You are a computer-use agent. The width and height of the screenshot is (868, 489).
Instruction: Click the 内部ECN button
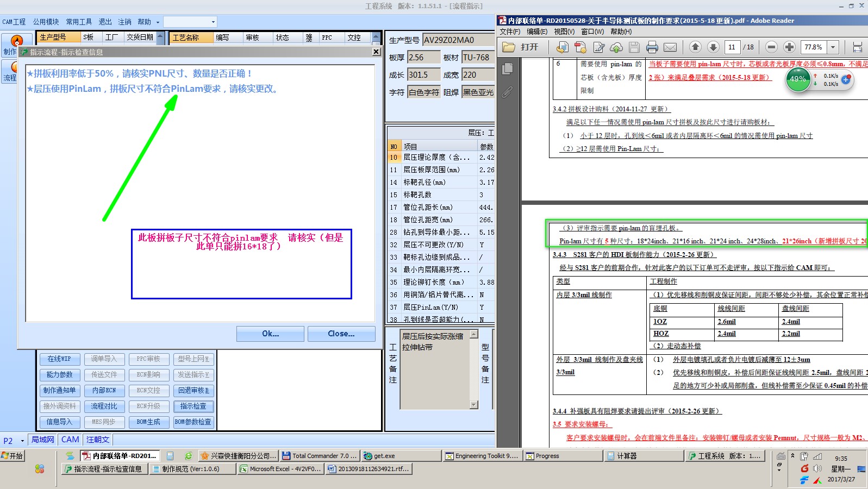point(104,391)
